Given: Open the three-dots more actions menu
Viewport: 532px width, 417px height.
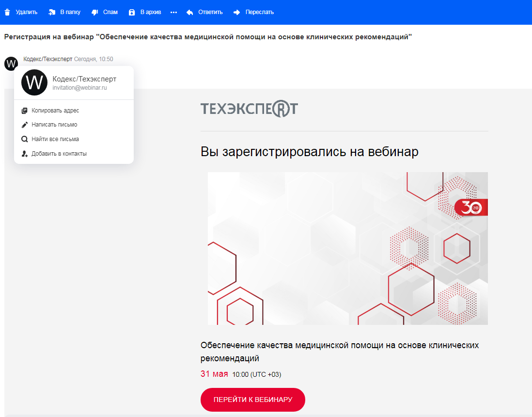Looking at the screenshot, I should 174,12.
